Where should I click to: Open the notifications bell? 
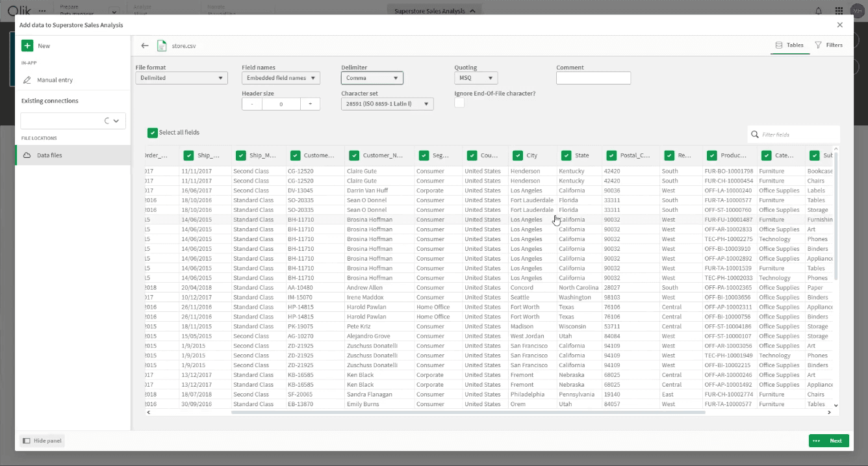[818, 10]
